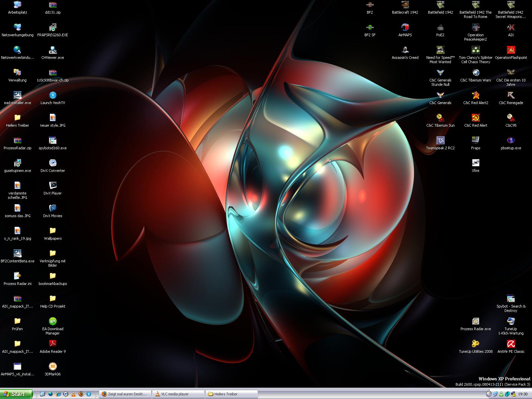Image resolution: width=532 pixels, height=399 pixels.
Task: Select Assassin's Creed desktop icon
Action: [x=405, y=50]
